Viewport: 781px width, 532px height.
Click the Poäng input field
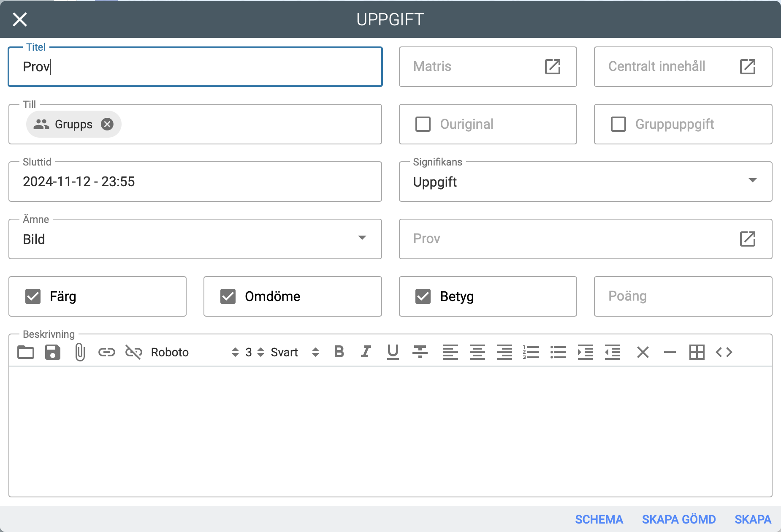(x=683, y=296)
